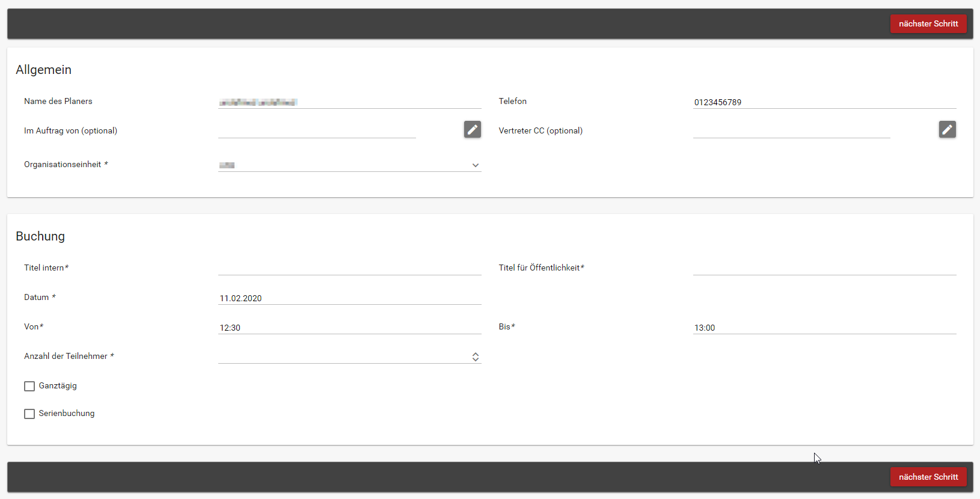The height and width of the screenshot is (499, 980).
Task: Click the 'Buchung' section heading
Action: coord(40,236)
